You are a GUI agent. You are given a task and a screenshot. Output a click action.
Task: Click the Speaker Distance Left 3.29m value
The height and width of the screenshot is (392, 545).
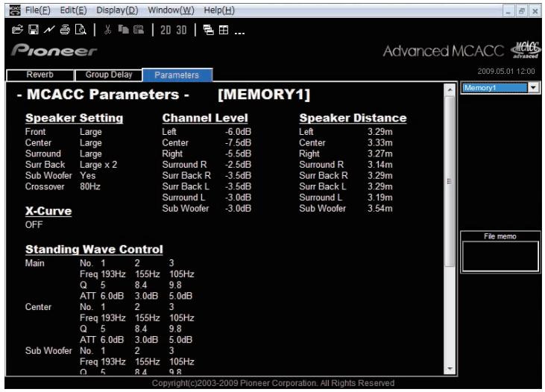(380, 132)
